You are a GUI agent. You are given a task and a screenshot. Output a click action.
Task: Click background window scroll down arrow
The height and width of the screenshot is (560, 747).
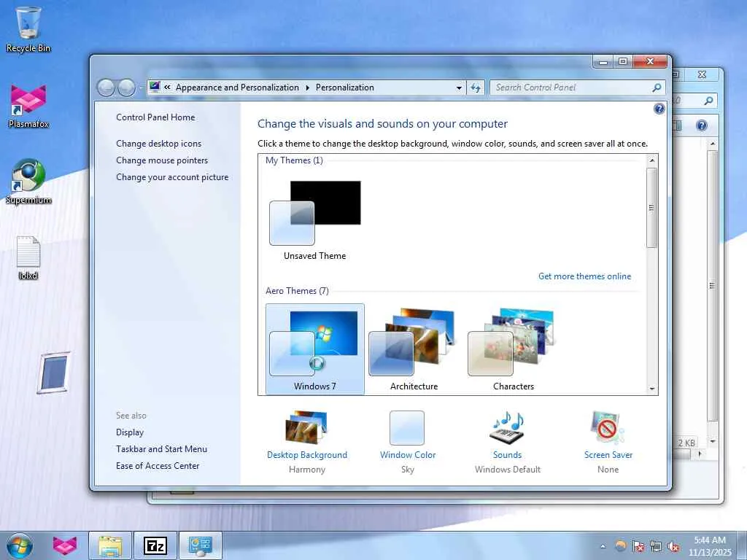point(712,441)
